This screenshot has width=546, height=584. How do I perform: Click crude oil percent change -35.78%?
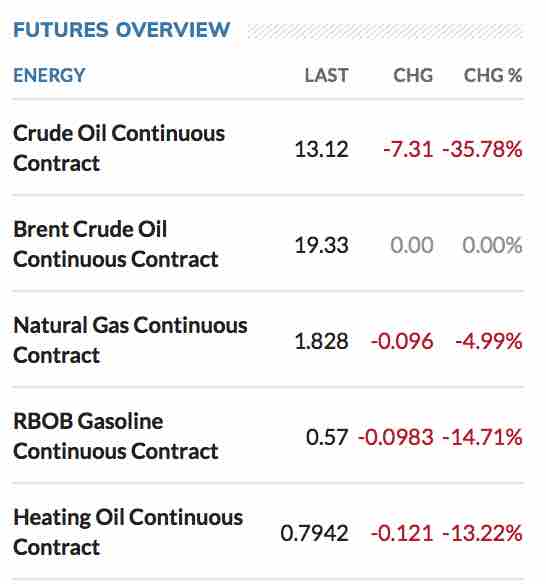(482, 149)
